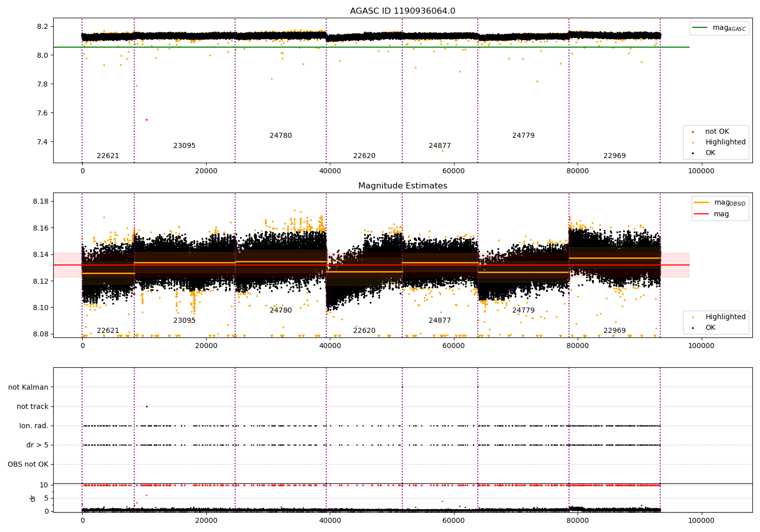Click OK legend entry in Magnitude Estimates plot

702,328
